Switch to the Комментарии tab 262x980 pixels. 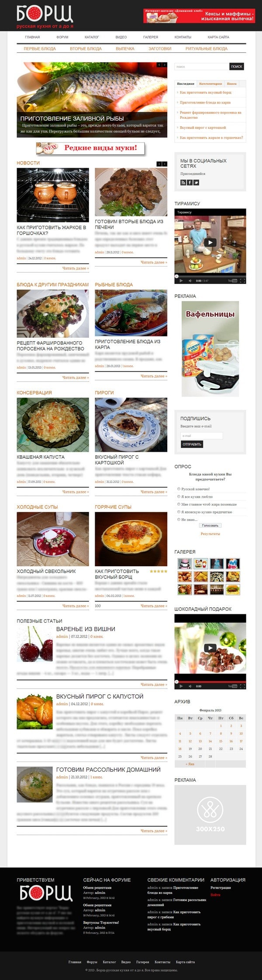tap(210, 83)
